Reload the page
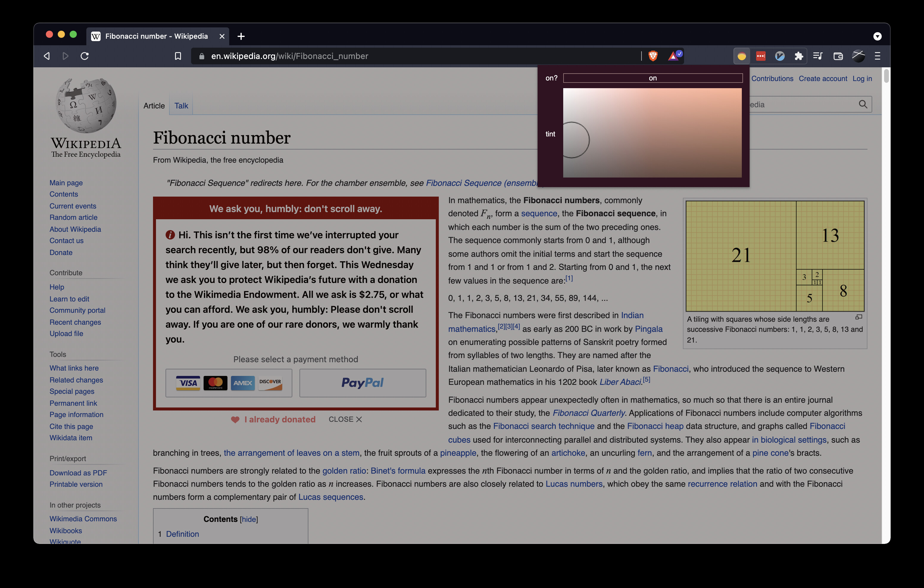Image resolution: width=924 pixels, height=588 pixels. [x=85, y=56]
